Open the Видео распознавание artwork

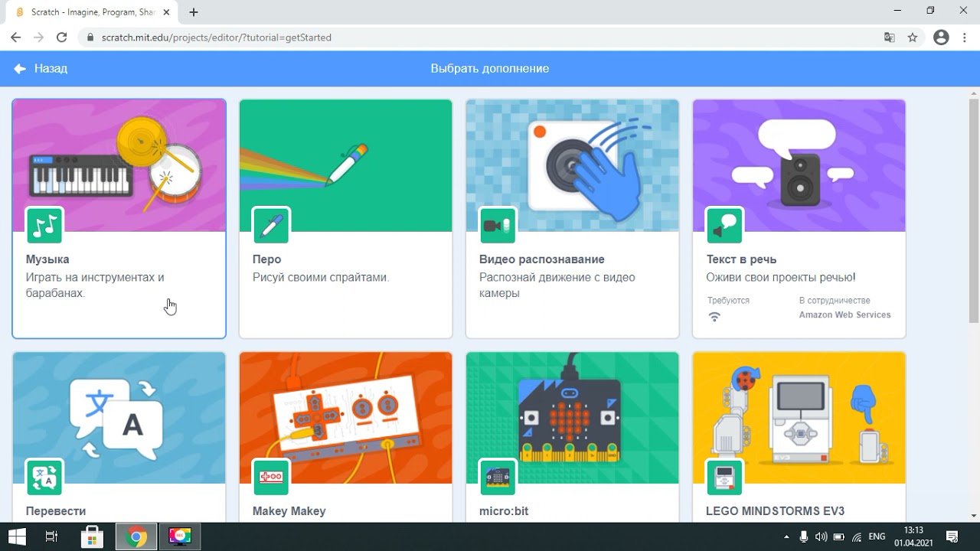coord(573,165)
